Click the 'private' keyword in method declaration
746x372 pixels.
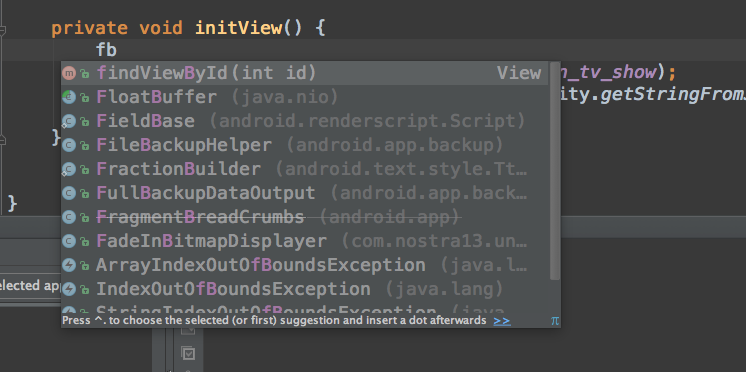[x=89, y=28]
